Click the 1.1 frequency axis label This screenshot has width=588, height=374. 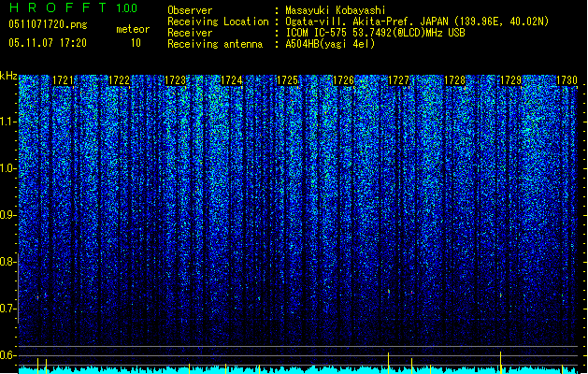[8, 122]
